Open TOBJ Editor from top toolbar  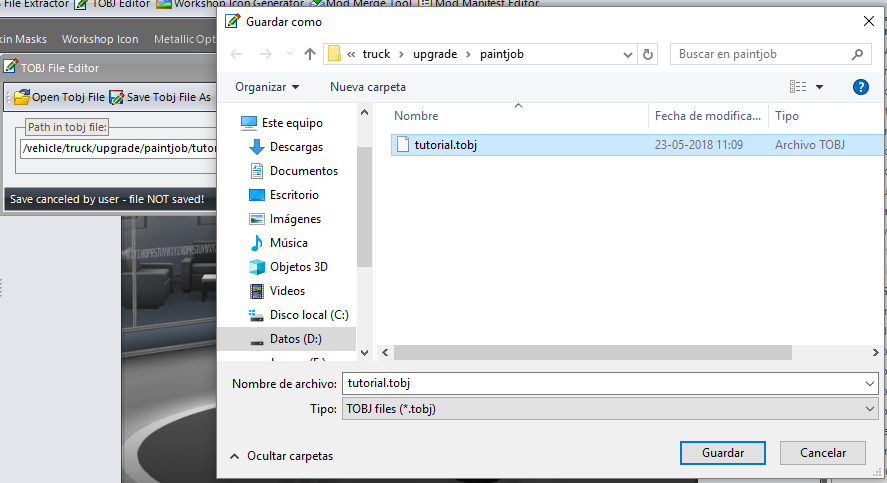click(x=113, y=4)
